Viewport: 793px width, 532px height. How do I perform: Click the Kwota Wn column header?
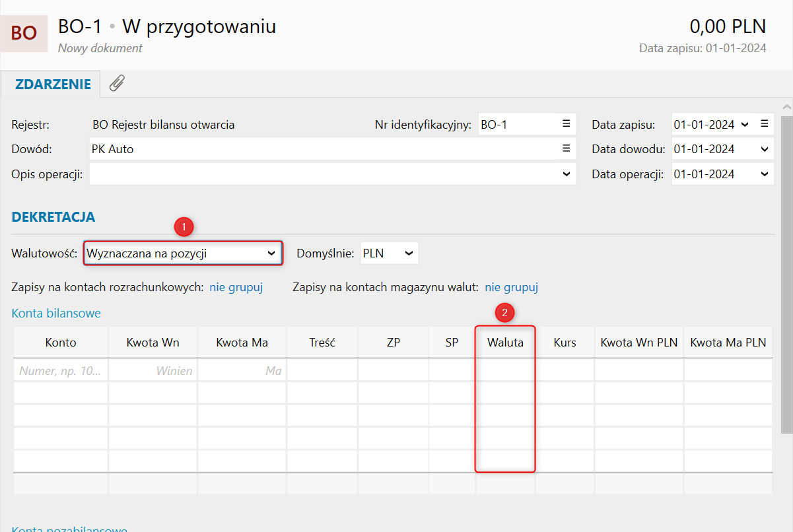(153, 343)
